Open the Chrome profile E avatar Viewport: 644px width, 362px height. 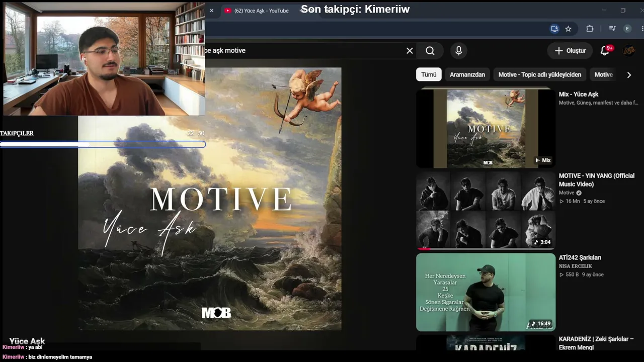point(627,29)
